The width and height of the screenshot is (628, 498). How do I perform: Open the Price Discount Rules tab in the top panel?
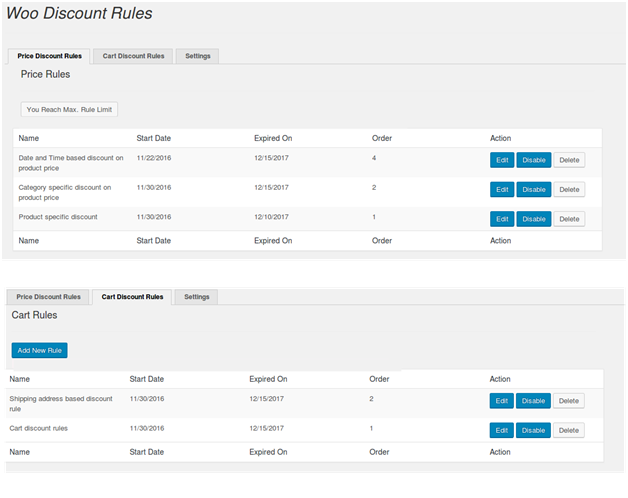tap(49, 56)
